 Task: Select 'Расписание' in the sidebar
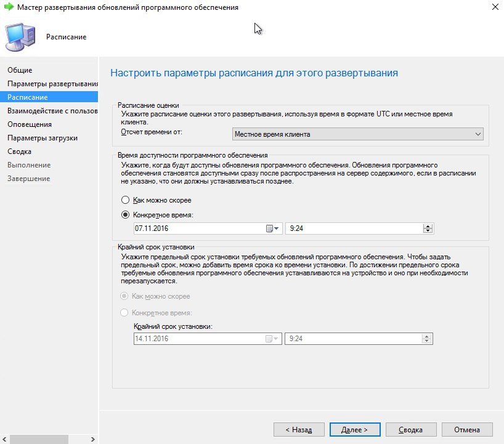coord(49,97)
